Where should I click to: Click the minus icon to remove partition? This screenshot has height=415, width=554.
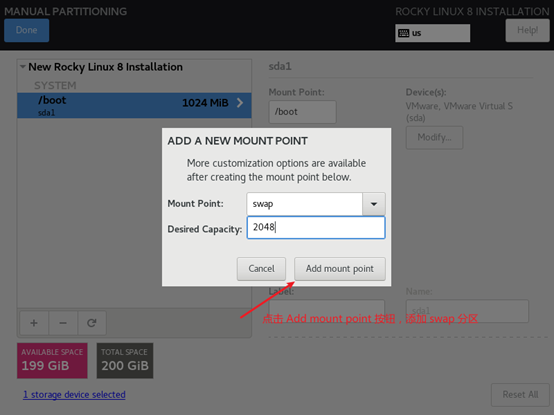[63, 323]
